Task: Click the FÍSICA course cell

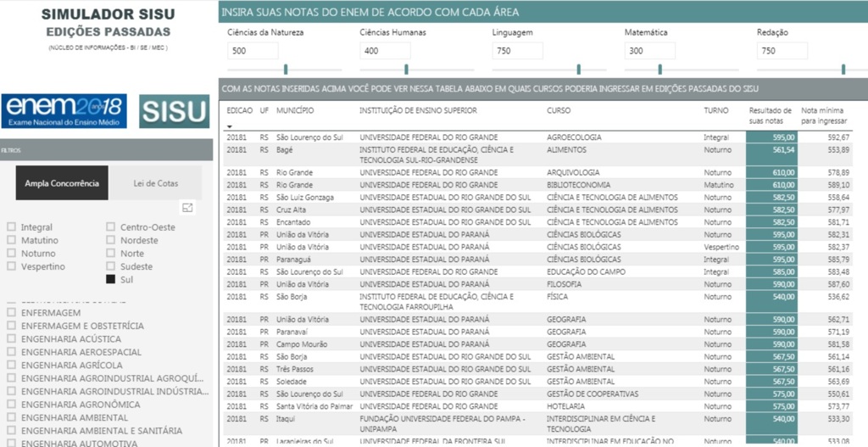Action: [556, 297]
